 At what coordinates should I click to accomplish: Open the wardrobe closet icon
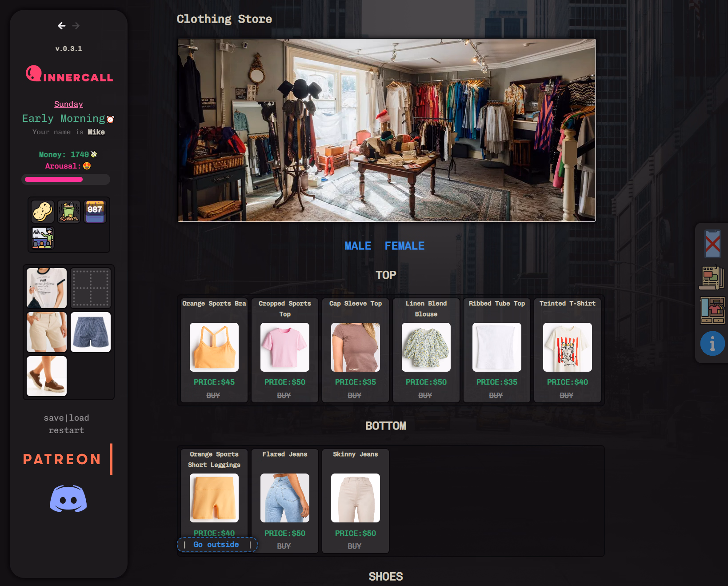pyautogui.click(x=712, y=310)
